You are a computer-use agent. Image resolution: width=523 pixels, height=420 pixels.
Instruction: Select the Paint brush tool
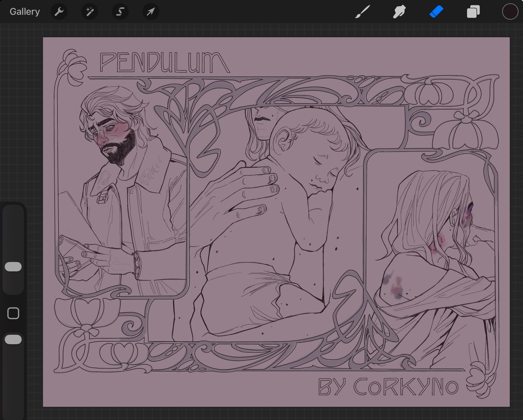pyautogui.click(x=362, y=12)
